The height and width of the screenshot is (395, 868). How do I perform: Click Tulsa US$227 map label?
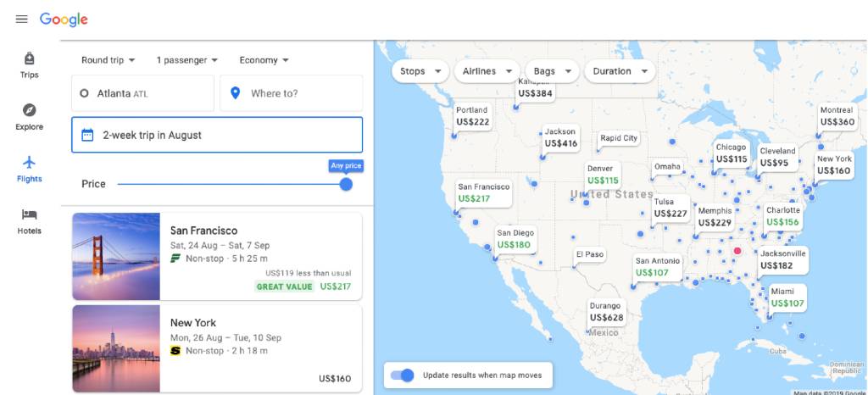click(x=670, y=208)
